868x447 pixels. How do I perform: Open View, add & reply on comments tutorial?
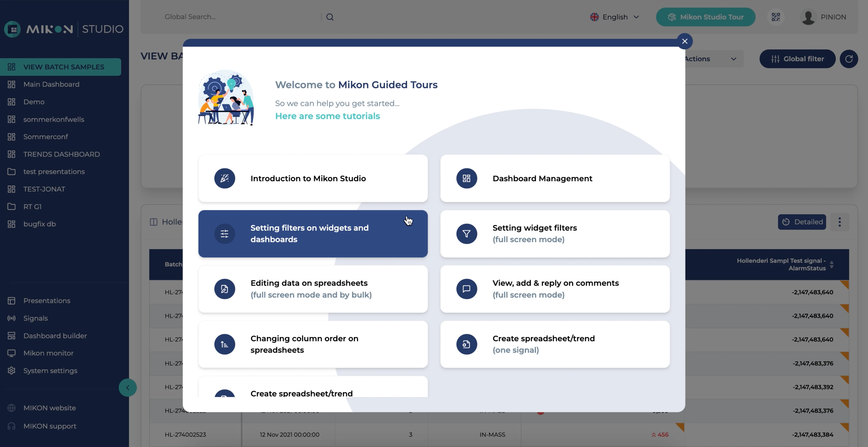coord(555,289)
